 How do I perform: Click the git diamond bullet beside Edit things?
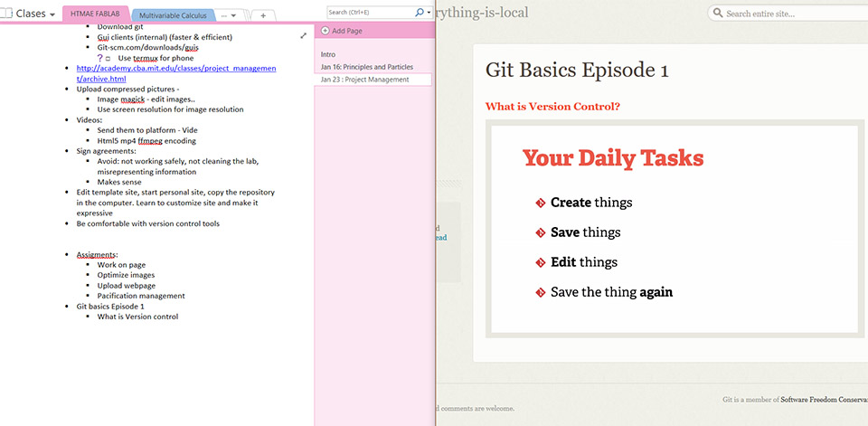point(541,262)
